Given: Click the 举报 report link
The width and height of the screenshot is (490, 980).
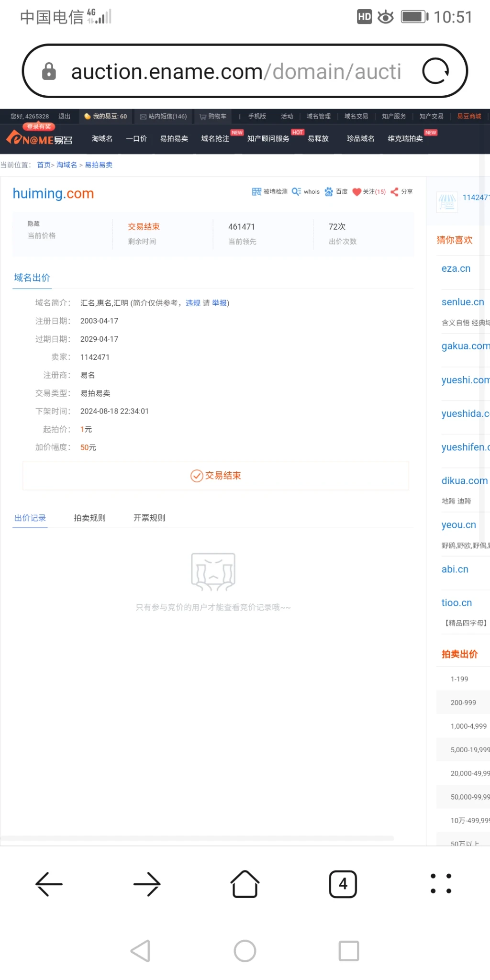Looking at the screenshot, I should [219, 303].
